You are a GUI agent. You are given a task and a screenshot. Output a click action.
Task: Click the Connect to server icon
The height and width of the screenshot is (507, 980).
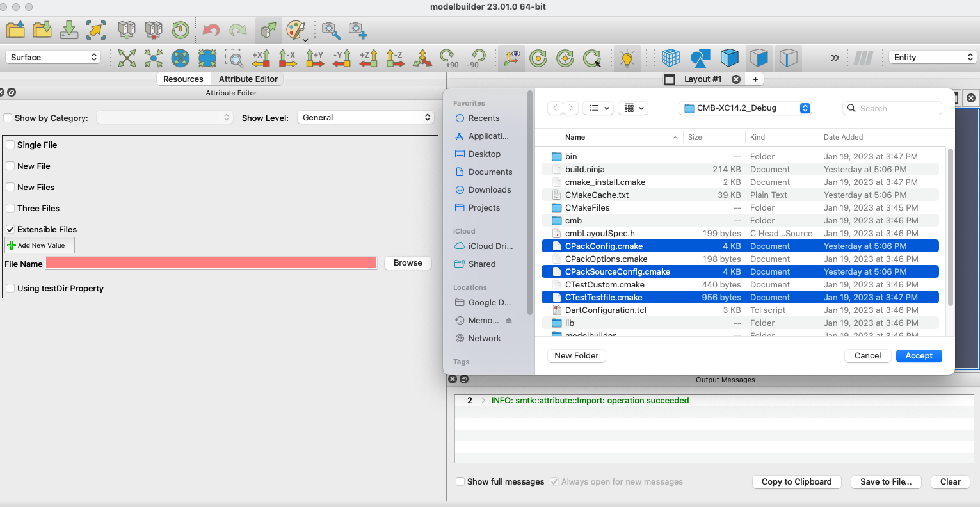(127, 29)
